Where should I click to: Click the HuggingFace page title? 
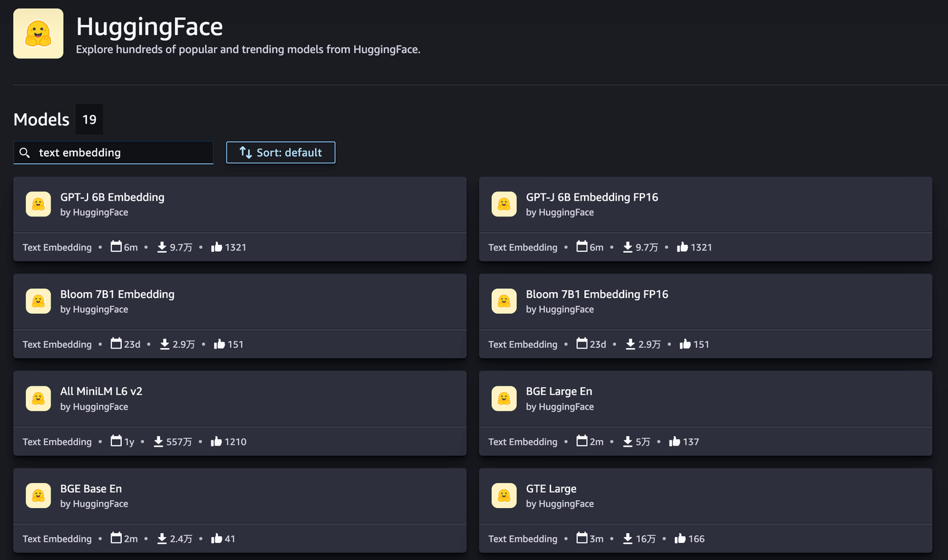[x=149, y=27]
